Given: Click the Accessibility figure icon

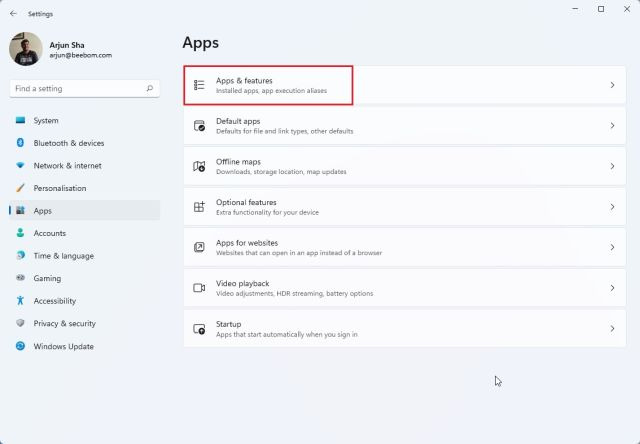Looking at the screenshot, I should pos(20,300).
